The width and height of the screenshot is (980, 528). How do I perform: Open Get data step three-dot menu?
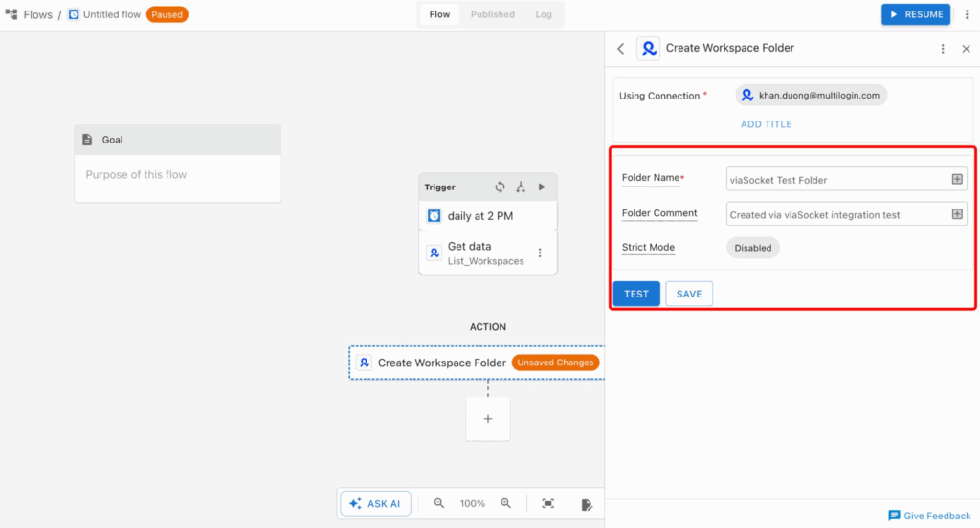coord(540,253)
